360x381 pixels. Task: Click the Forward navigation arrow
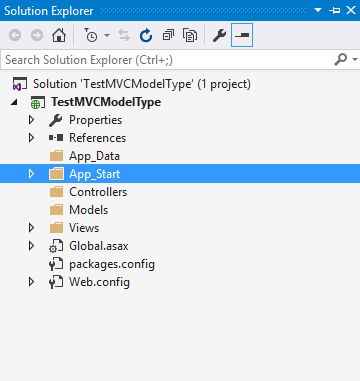pyautogui.click(x=37, y=35)
